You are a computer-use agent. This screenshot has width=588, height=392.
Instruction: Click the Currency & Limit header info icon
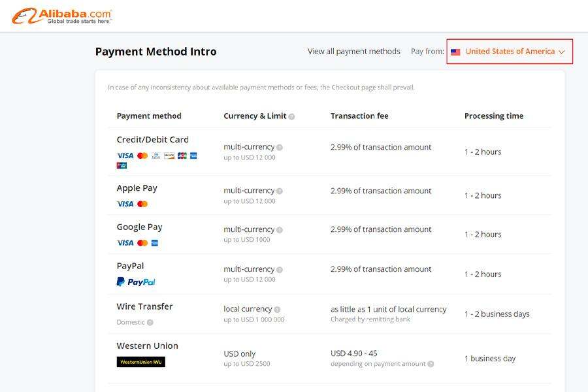291,116
